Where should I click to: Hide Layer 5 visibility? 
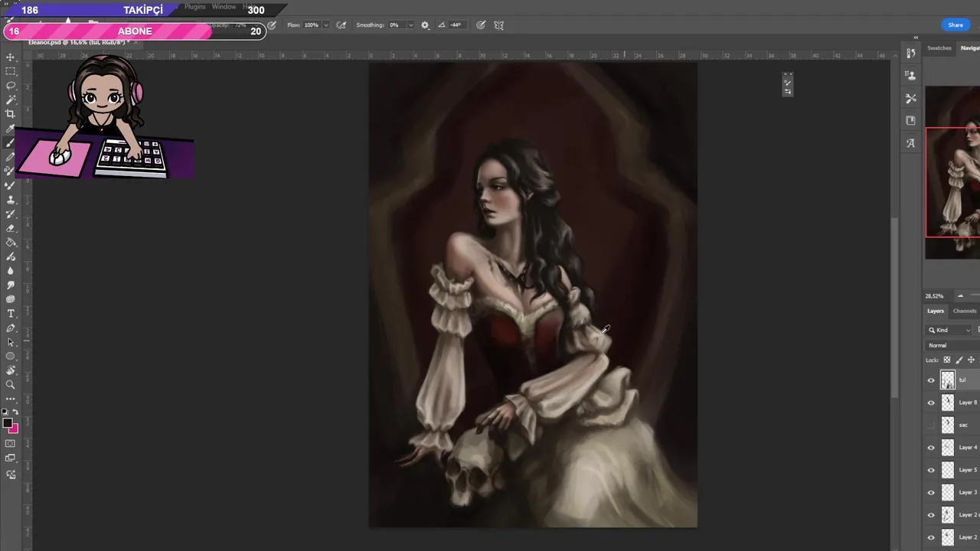click(931, 470)
